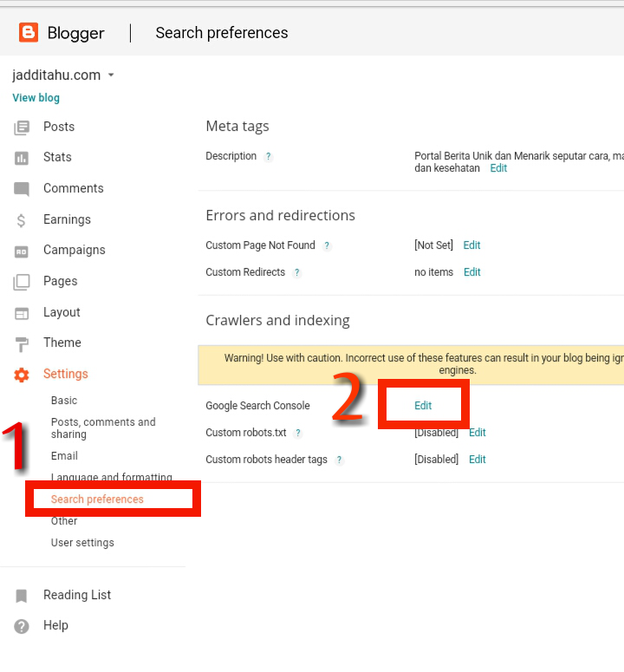Click the Settings gear icon

22,375
